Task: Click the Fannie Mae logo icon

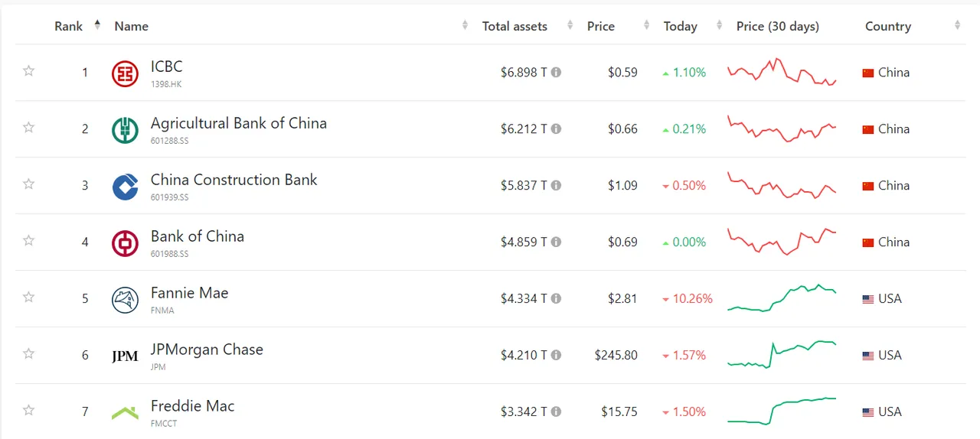Action: pyautogui.click(x=125, y=300)
